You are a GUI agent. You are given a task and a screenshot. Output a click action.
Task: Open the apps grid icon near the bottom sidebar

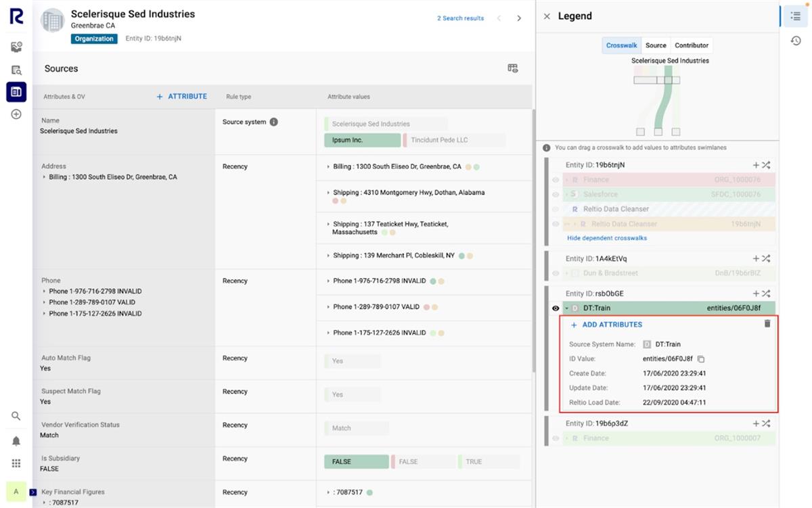(16, 463)
